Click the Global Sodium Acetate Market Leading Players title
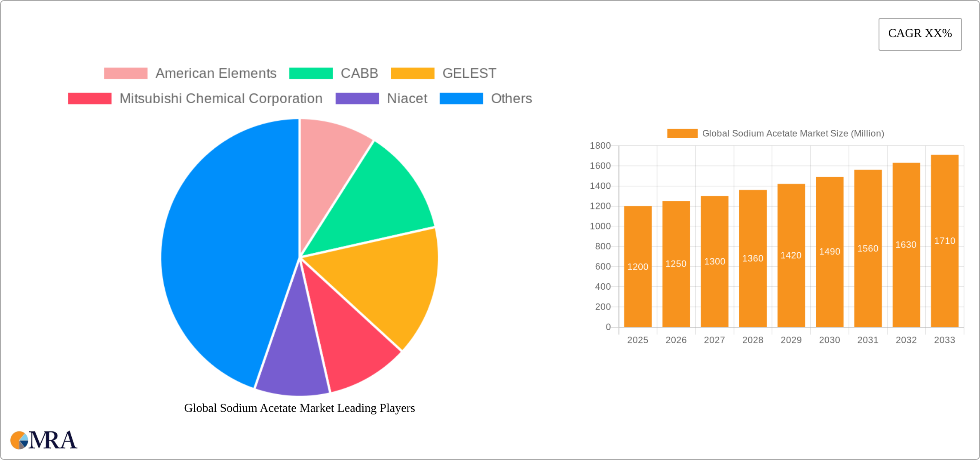The width and height of the screenshot is (980, 460). 299,408
